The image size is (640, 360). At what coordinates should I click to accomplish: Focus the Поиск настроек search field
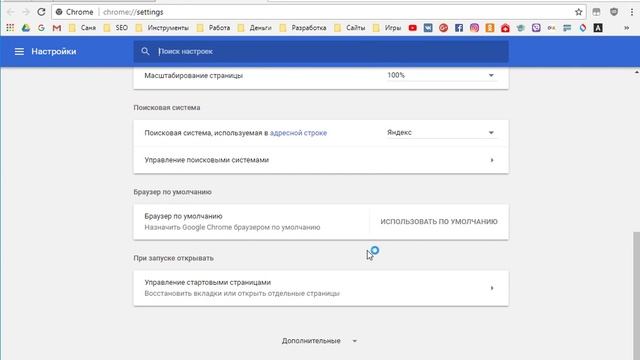pyautogui.click(x=321, y=51)
